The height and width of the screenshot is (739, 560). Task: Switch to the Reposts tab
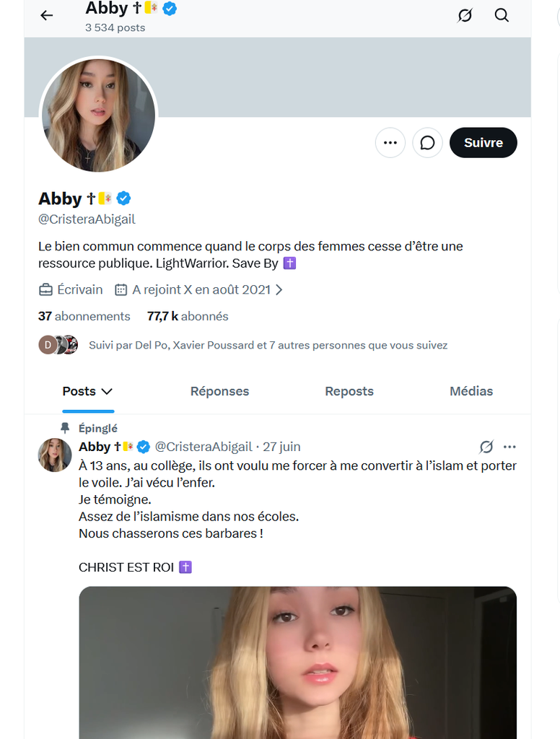[x=349, y=391]
